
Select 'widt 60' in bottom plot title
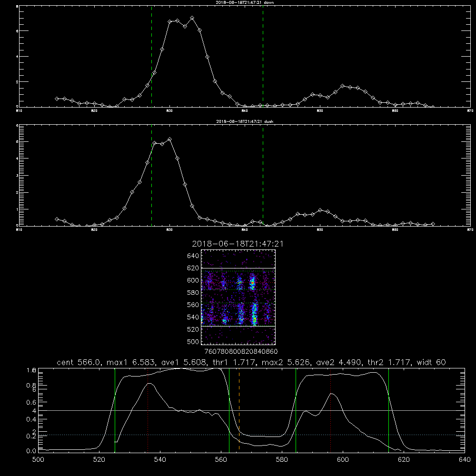pyautogui.click(x=431, y=362)
